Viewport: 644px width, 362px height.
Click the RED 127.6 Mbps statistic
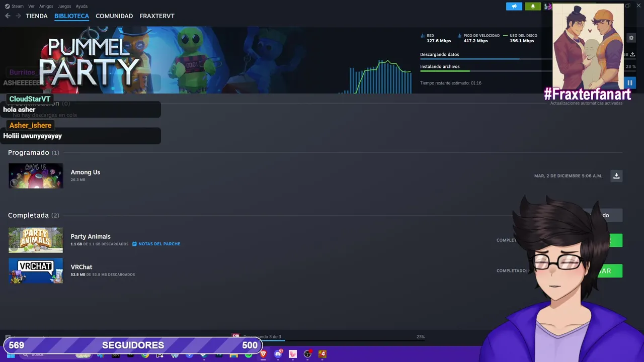click(x=436, y=38)
